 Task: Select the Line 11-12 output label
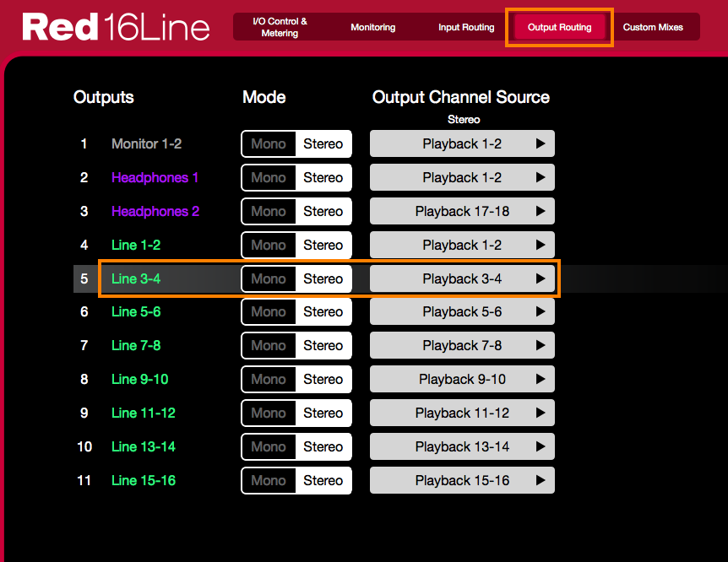click(x=144, y=413)
